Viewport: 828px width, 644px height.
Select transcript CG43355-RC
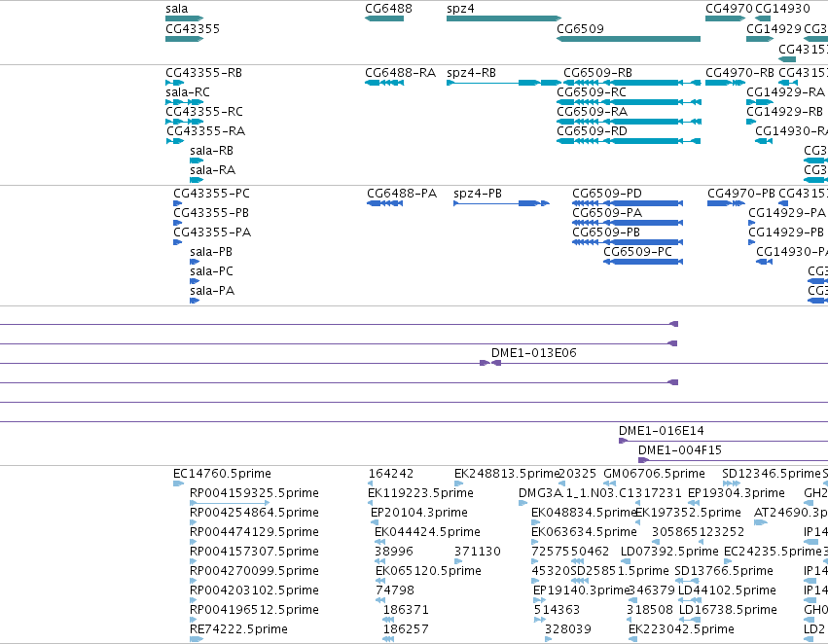tap(184, 122)
